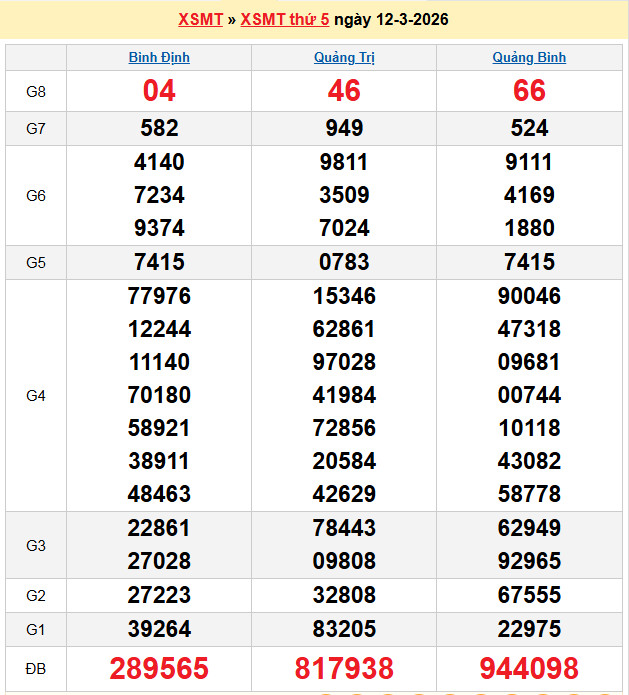Open the Quảng Trị province link

pos(343,58)
